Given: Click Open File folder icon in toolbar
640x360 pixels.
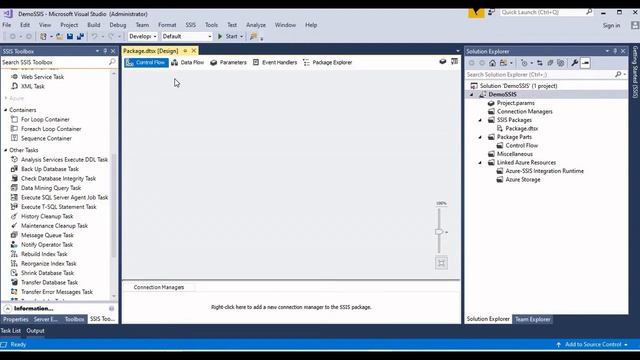Looking at the screenshot, I should point(60,36).
